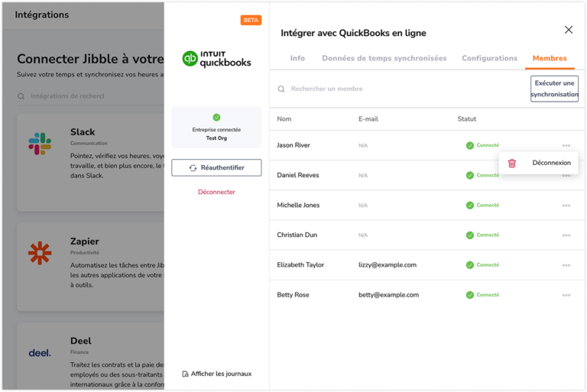
Task: Switch to the Configurations tab
Action: pos(489,58)
